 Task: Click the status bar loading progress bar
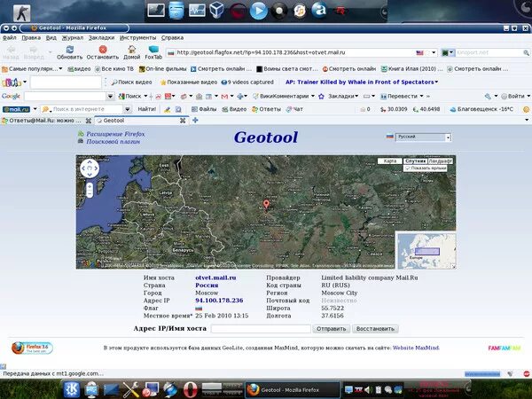pyautogui.click(x=482, y=374)
